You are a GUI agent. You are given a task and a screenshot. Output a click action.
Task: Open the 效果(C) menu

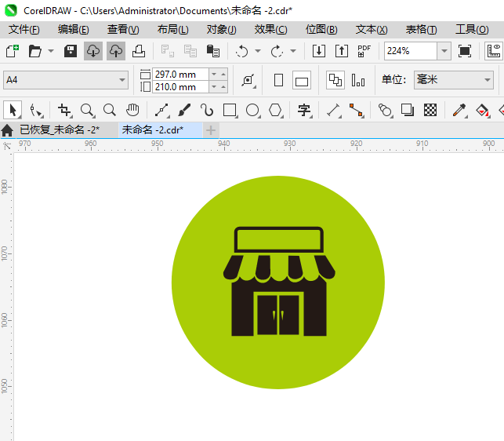pyautogui.click(x=270, y=30)
